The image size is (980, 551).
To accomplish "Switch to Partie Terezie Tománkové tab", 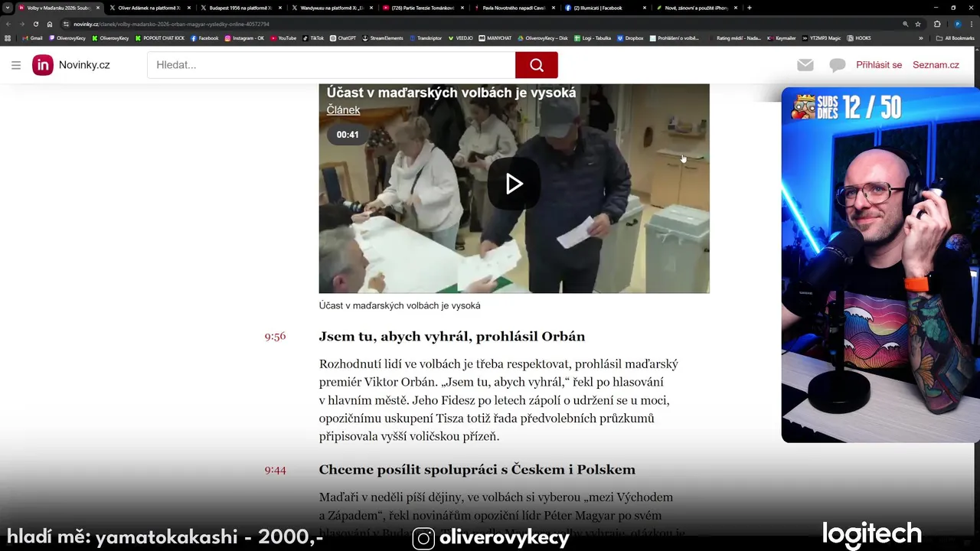I will 423,8.
